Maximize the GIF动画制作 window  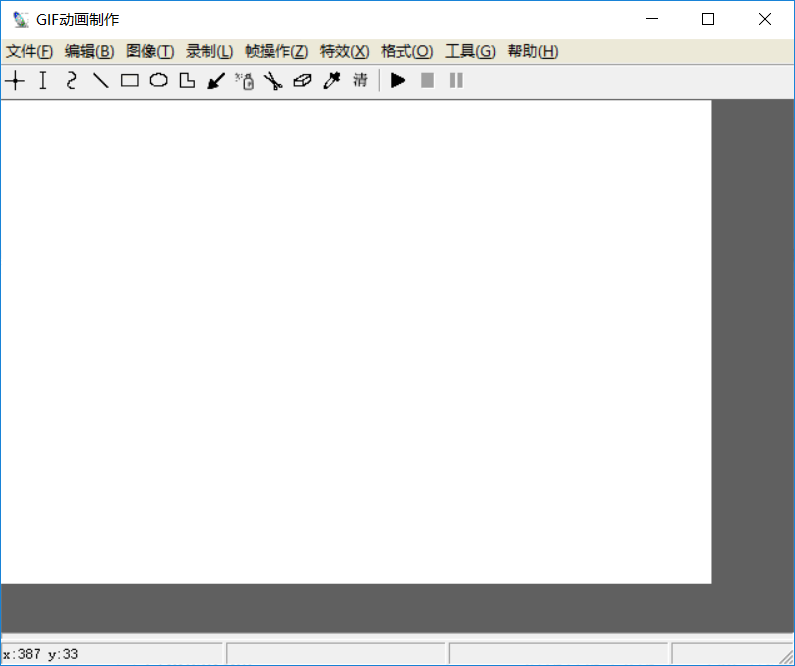click(x=708, y=19)
